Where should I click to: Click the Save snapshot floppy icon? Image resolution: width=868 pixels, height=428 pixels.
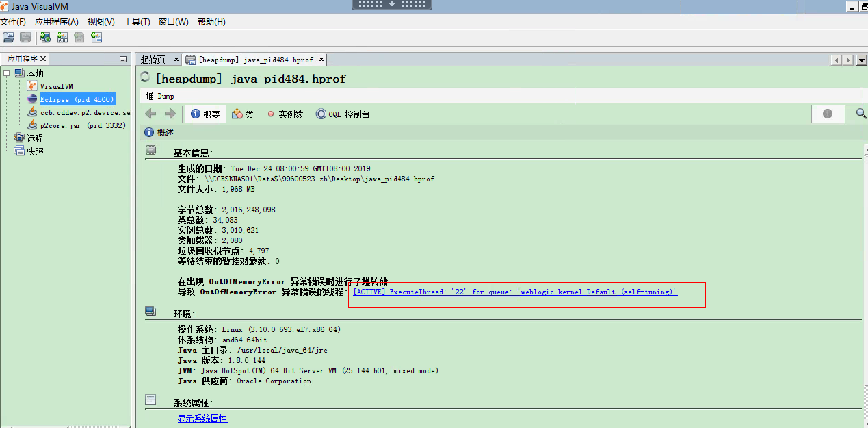pyautogui.click(x=25, y=38)
